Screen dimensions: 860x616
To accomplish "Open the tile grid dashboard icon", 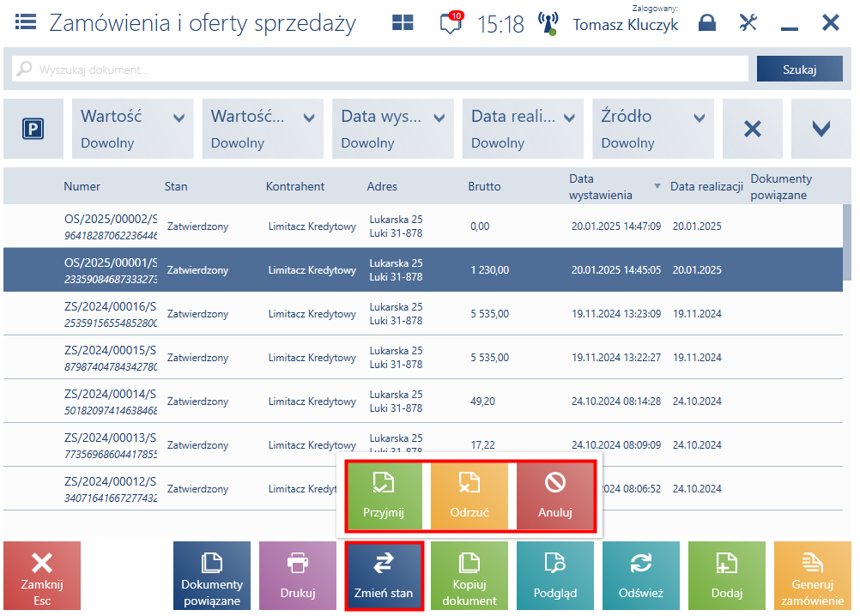I will click(x=403, y=22).
